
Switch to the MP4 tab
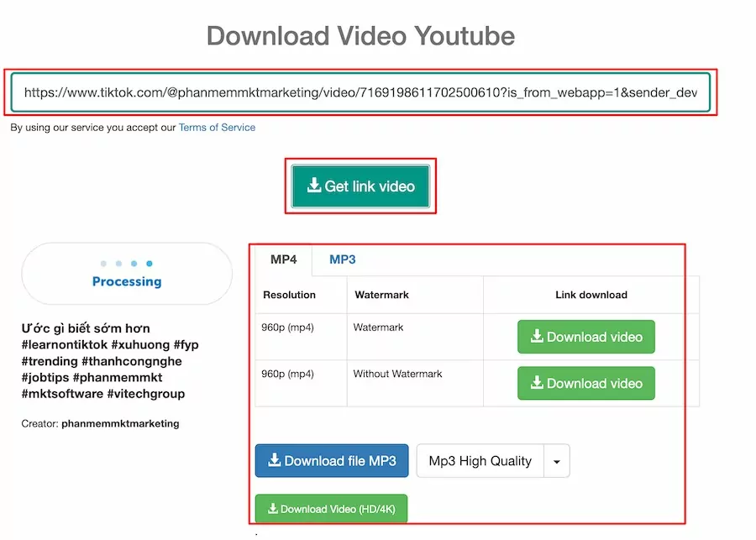tap(284, 260)
